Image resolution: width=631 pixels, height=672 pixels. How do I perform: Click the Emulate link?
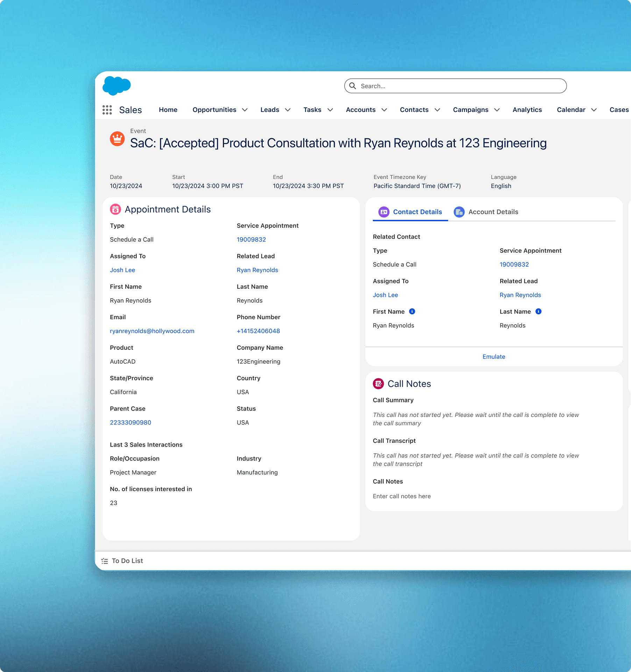(x=494, y=357)
